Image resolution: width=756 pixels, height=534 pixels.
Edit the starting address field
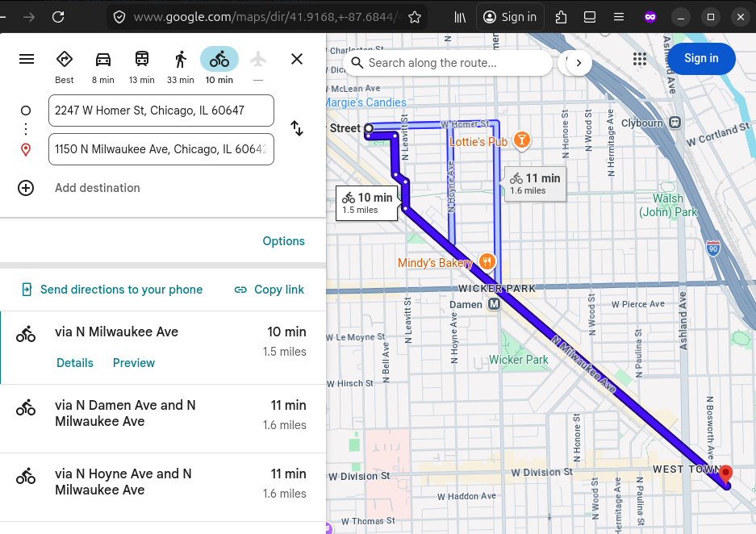click(x=161, y=111)
